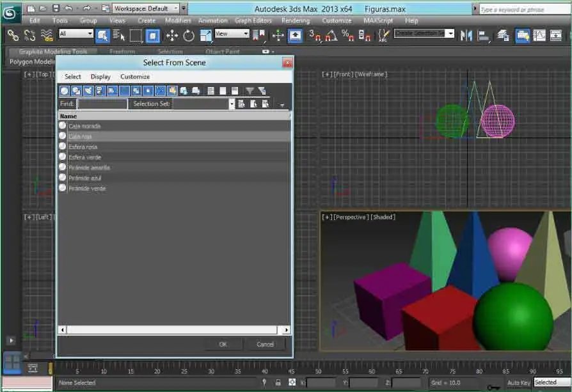Toggle Percent Snap on main toolbar
Image resolution: width=572 pixels, height=392 pixels.
click(x=347, y=36)
